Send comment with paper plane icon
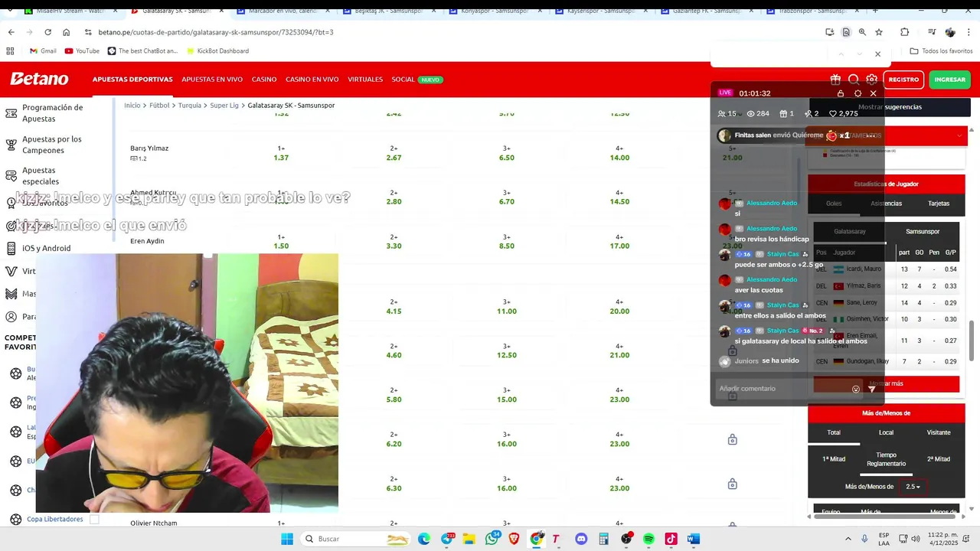This screenshot has width=980, height=551. tap(871, 389)
